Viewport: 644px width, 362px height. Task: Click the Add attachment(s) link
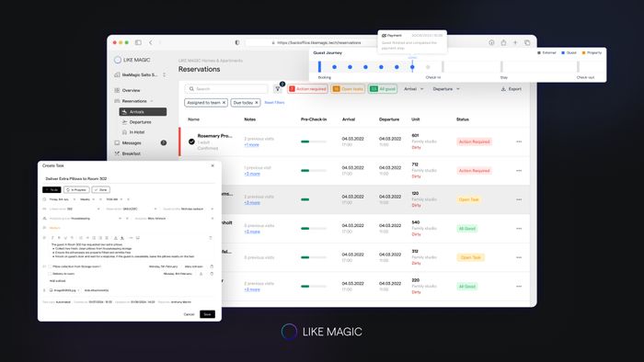point(97,290)
